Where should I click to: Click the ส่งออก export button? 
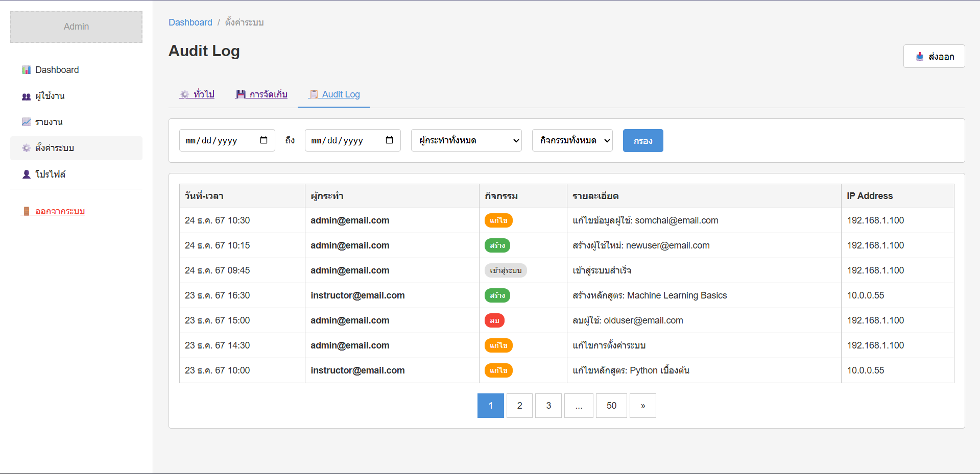[934, 56]
